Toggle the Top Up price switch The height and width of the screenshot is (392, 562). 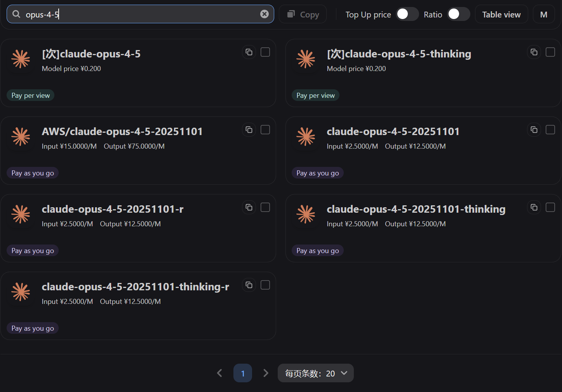pos(407,14)
